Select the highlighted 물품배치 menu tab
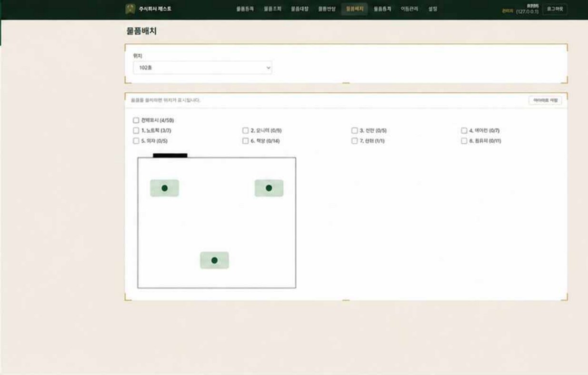This screenshot has height=375, width=588. (x=355, y=9)
